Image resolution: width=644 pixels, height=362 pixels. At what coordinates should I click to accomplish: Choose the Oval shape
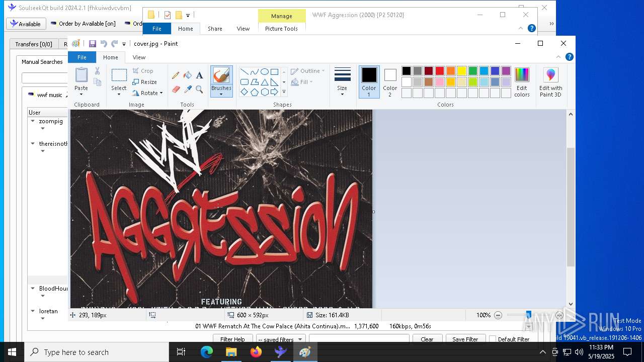pyautogui.click(x=264, y=71)
